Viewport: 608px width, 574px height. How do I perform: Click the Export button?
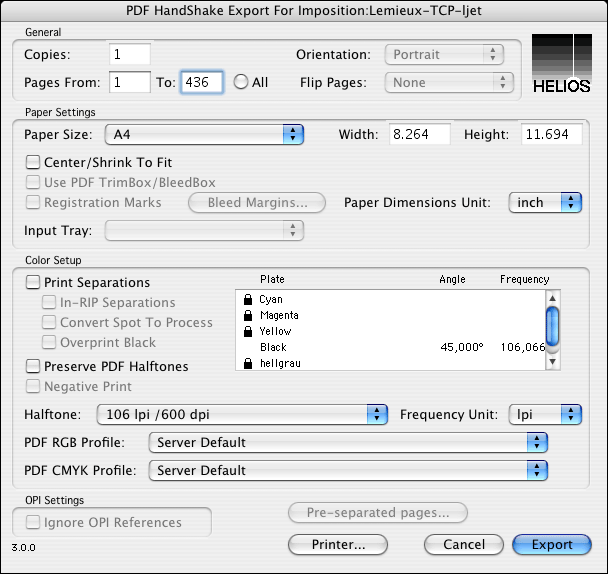(552, 545)
